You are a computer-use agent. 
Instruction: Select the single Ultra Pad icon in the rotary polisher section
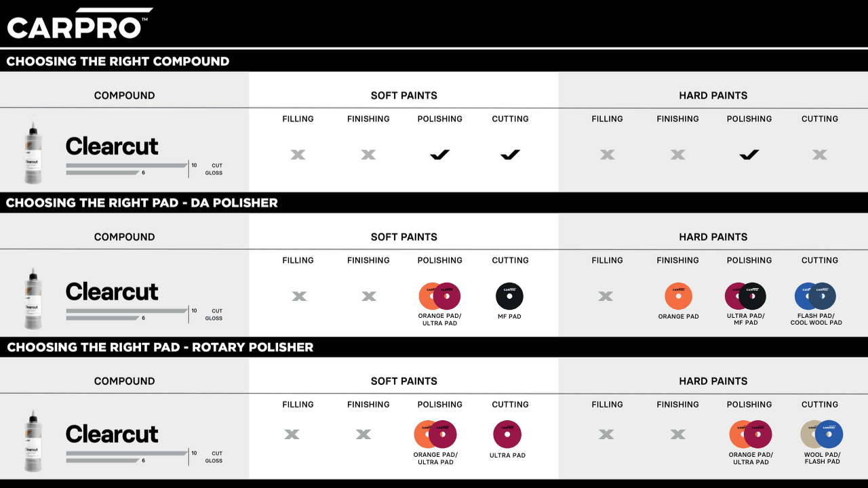[507, 434]
